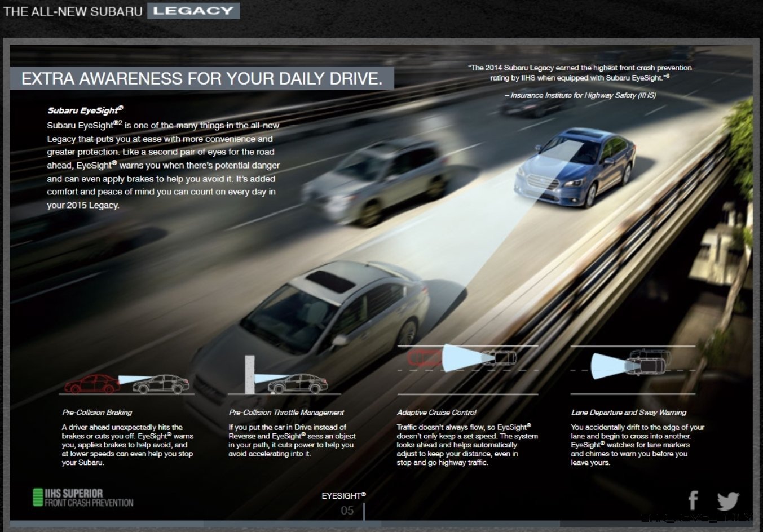Click the Lane Departure description paragraph
This screenshot has height=532, width=763.
click(x=637, y=445)
